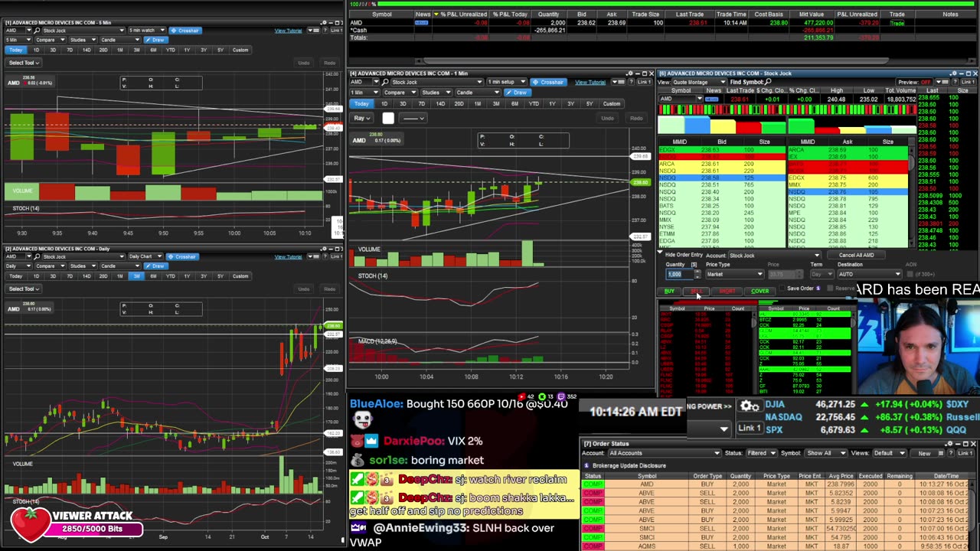980x551 pixels.
Task: Increase Quantity with the stepper arrow
Action: coord(697,272)
